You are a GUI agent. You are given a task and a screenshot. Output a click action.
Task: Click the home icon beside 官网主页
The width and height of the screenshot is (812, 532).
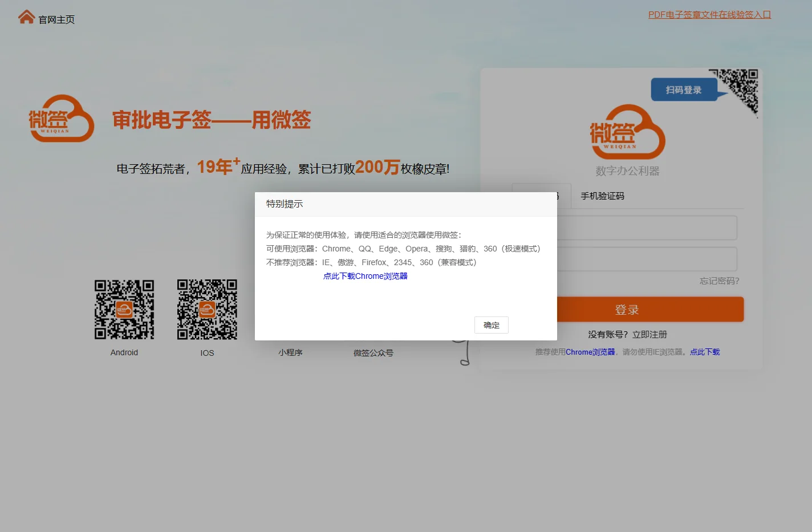click(x=26, y=18)
